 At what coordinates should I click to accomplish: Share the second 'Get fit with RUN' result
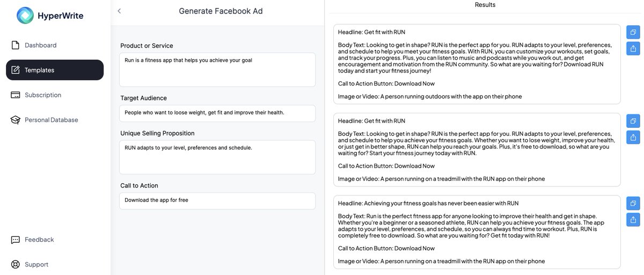(x=633, y=137)
